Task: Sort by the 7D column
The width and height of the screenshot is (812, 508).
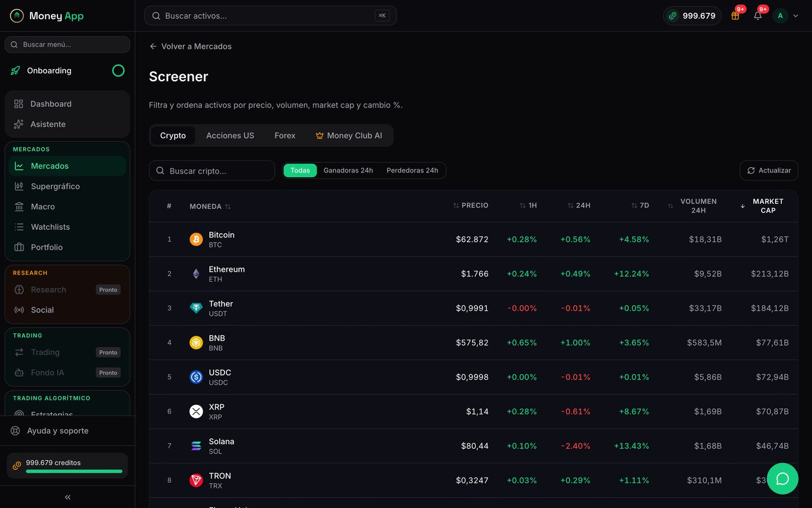Action: click(x=640, y=206)
